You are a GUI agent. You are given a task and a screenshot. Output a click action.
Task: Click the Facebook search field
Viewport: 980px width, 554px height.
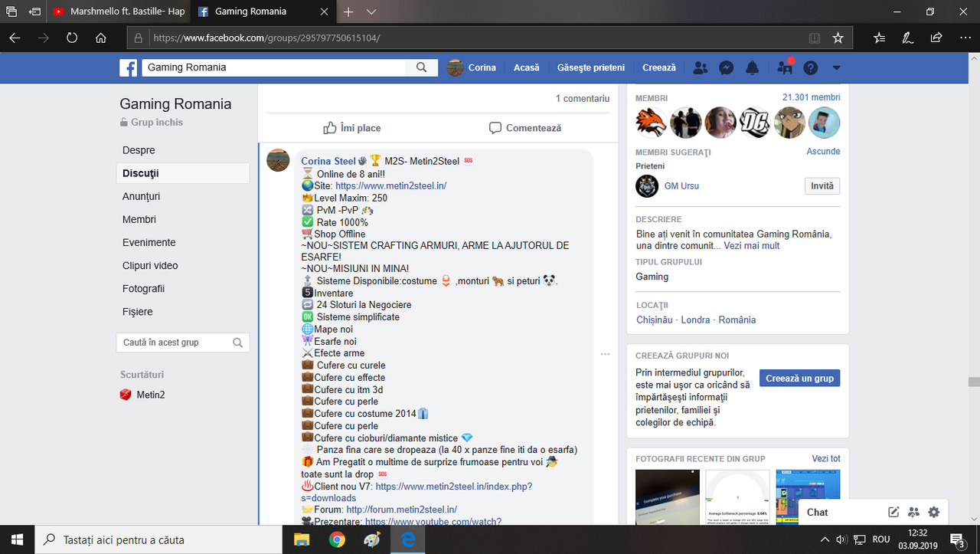tap(273, 67)
